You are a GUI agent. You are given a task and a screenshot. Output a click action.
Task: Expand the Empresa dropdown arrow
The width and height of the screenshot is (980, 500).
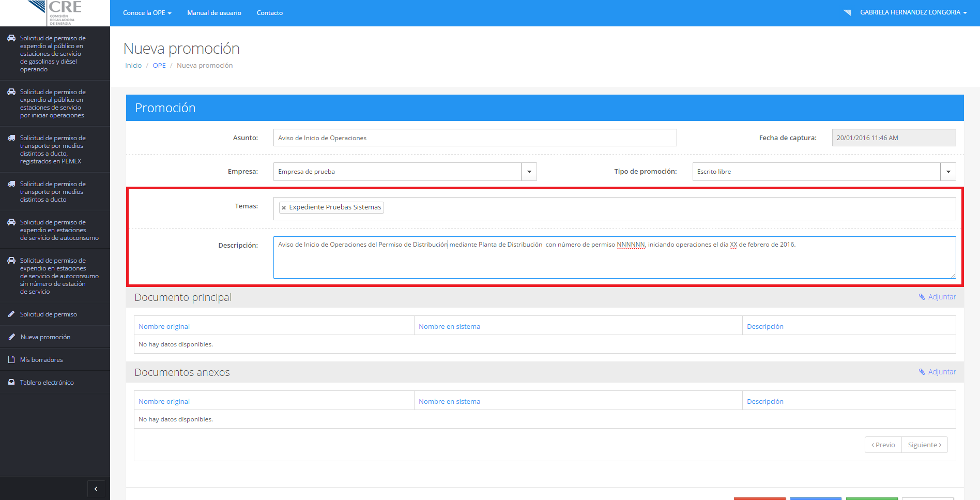pos(529,172)
